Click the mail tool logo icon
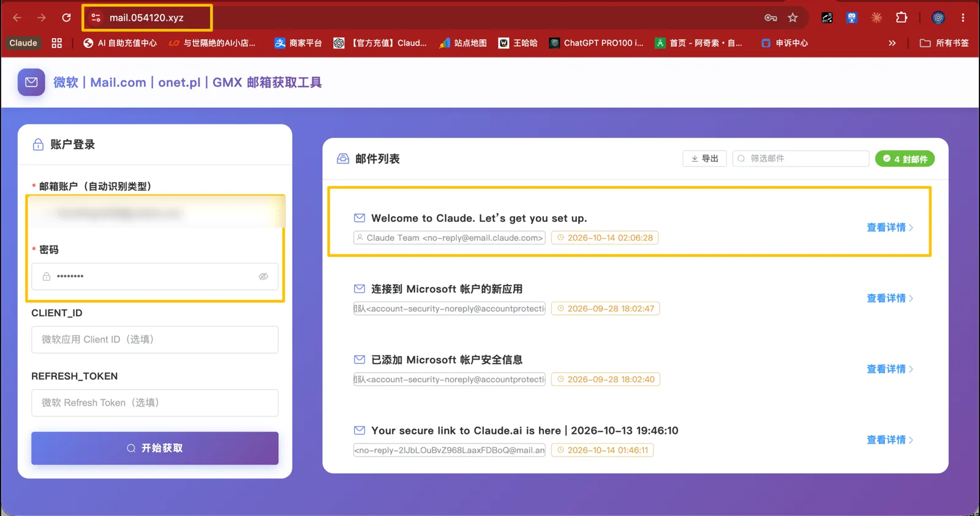The image size is (980, 516). [31, 82]
